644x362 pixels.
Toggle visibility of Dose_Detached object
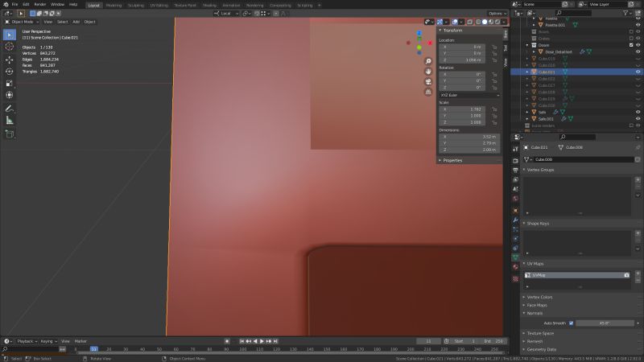pos(638,51)
